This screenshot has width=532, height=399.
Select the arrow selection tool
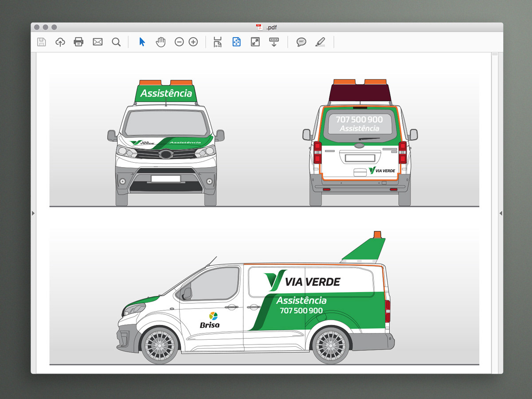tap(142, 42)
